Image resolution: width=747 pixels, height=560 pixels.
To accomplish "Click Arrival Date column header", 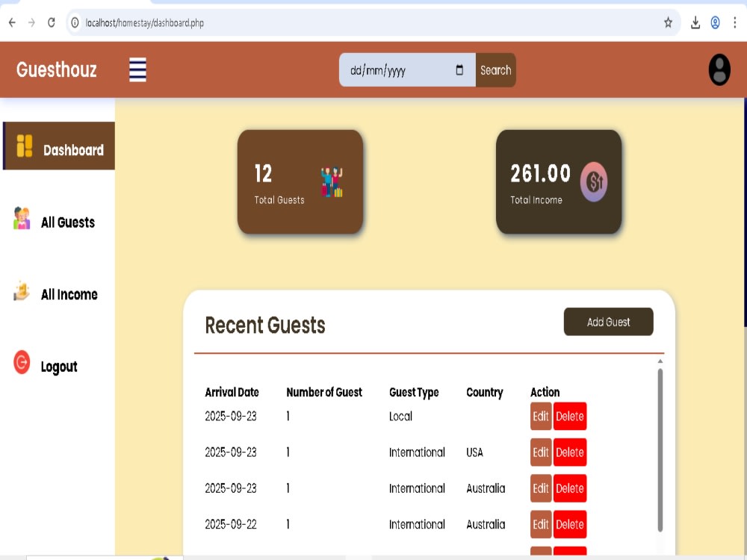I will 232,393.
